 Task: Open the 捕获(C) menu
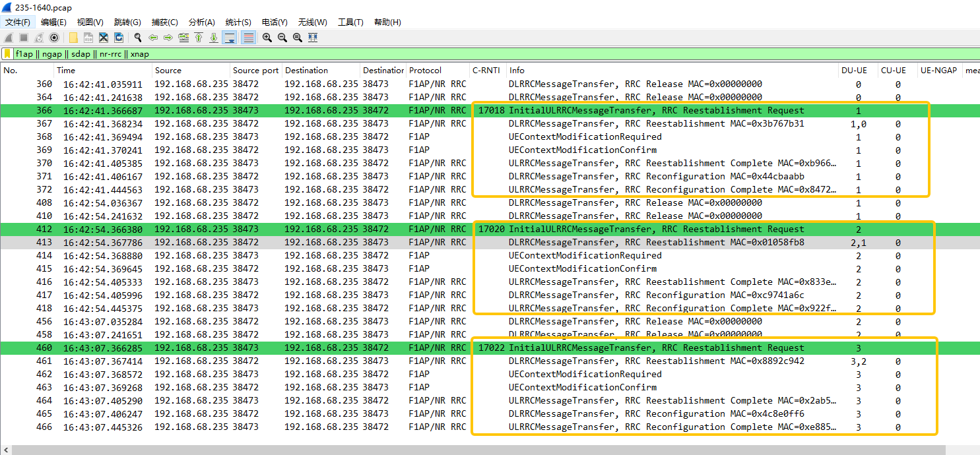point(164,22)
